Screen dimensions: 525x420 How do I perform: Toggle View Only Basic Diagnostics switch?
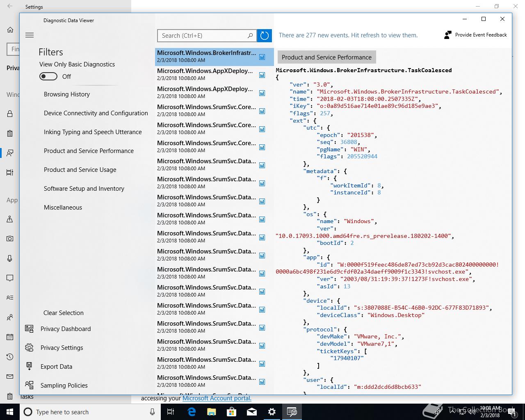point(48,76)
